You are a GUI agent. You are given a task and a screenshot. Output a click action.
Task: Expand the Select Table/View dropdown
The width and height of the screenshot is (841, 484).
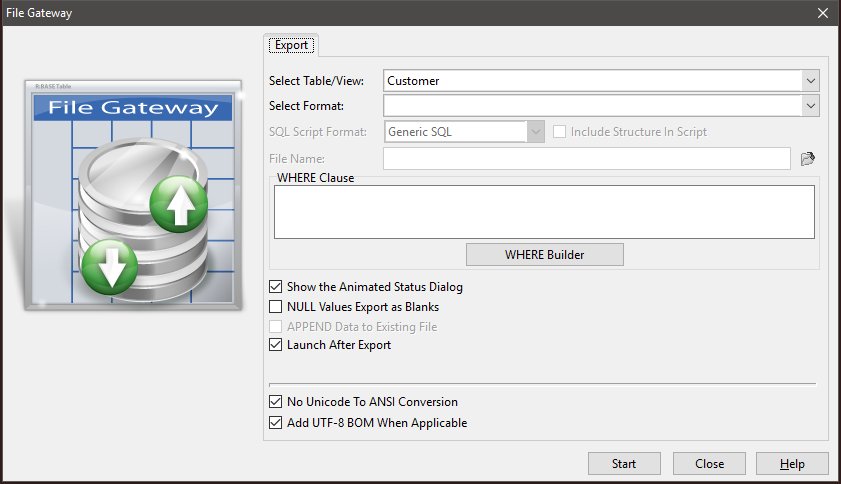click(x=810, y=81)
